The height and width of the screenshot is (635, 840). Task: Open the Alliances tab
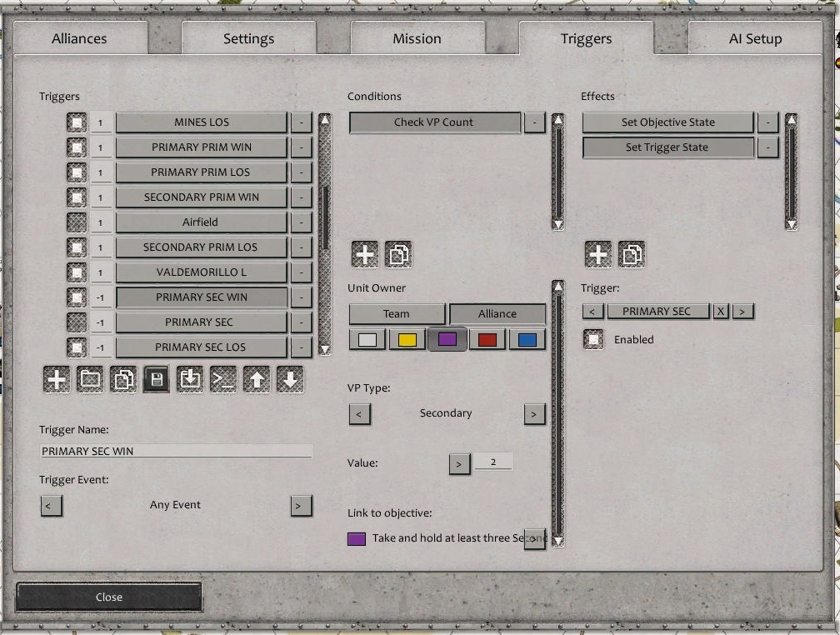tap(80, 38)
